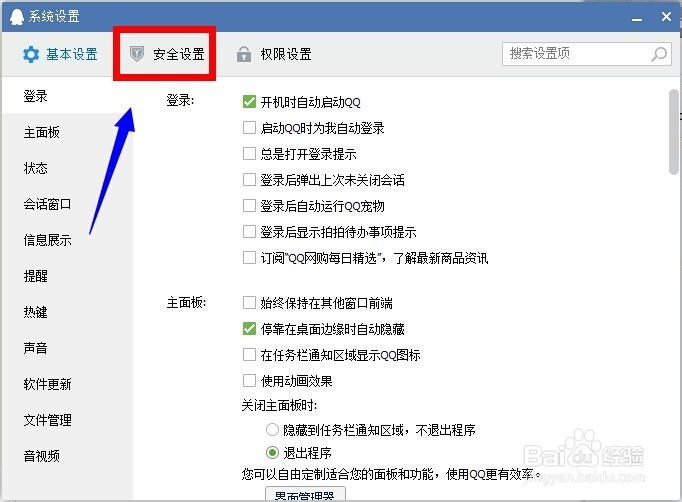This screenshot has height=502, width=682.
Task: Uncheck 停靠在桌面边缘时自动隐藏
Action: (x=249, y=328)
